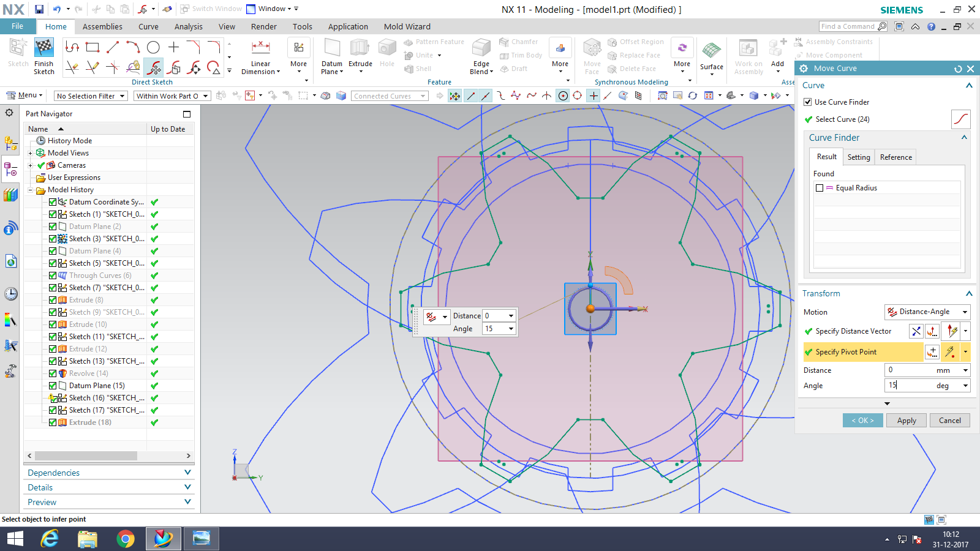The height and width of the screenshot is (551, 980).
Task: Click the Pattern Feature icon
Action: (409, 42)
